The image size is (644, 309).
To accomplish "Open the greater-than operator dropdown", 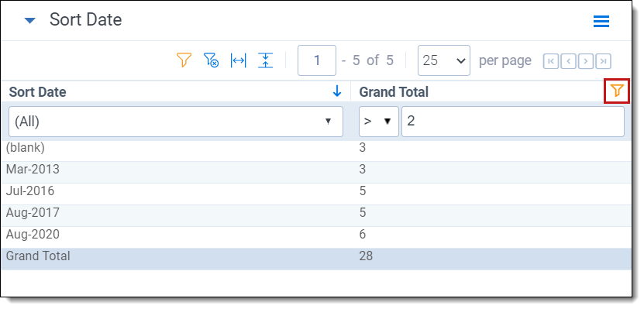I will click(x=379, y=122).
